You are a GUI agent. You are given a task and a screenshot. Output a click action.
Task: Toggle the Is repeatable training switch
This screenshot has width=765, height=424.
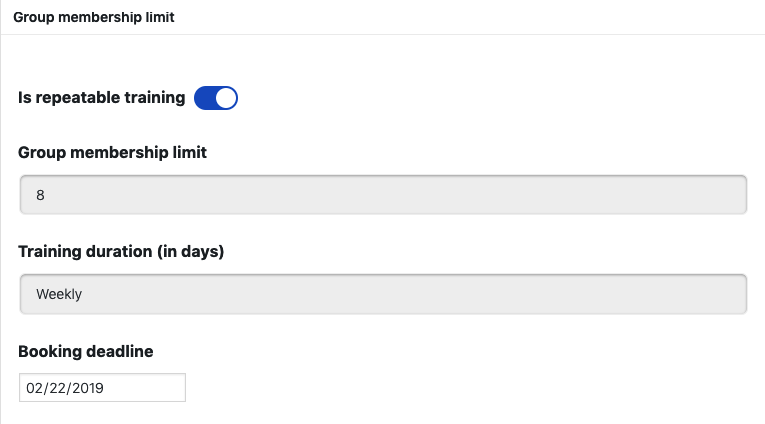click(x=215, y=98)
